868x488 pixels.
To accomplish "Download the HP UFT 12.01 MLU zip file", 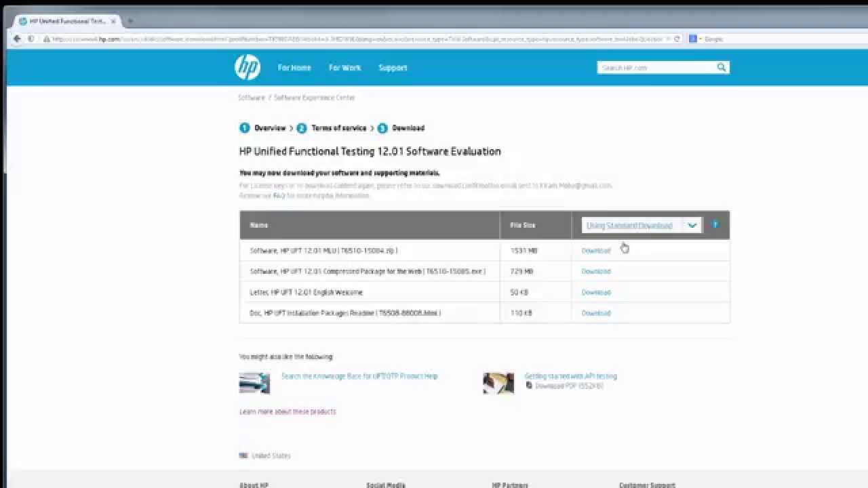I will click(x=596, y=251).
